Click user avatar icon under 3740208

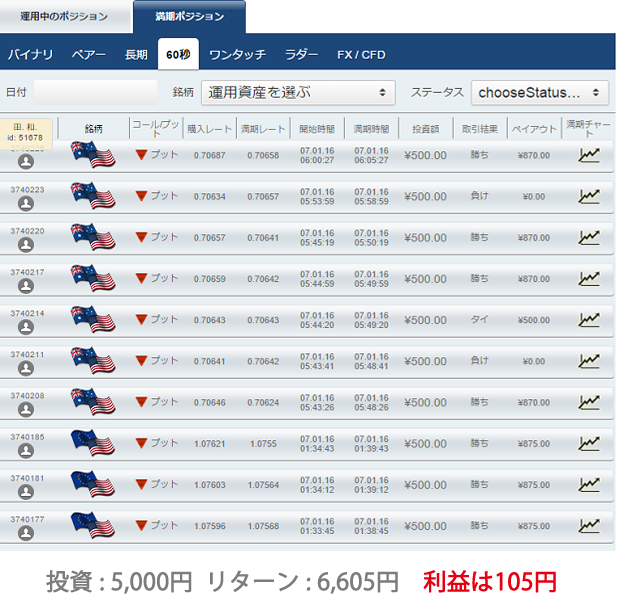[x=26, y=409]
